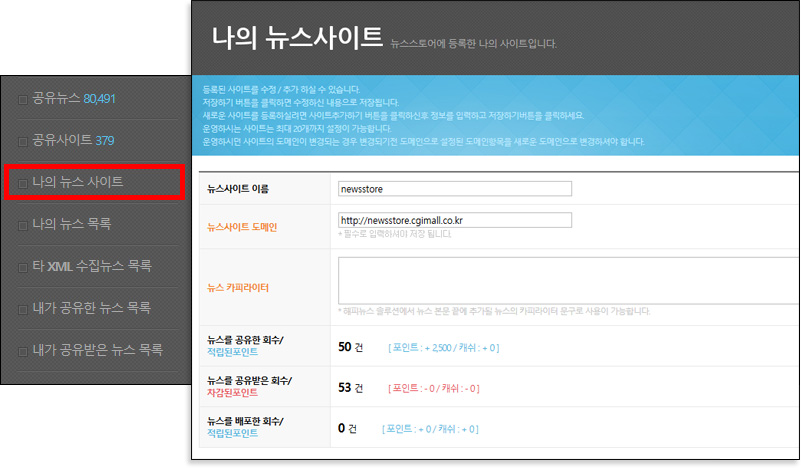Click the red 포인트 -0 deduction text
This screenshot has width=801, height=468.
[x=434, y=388]
